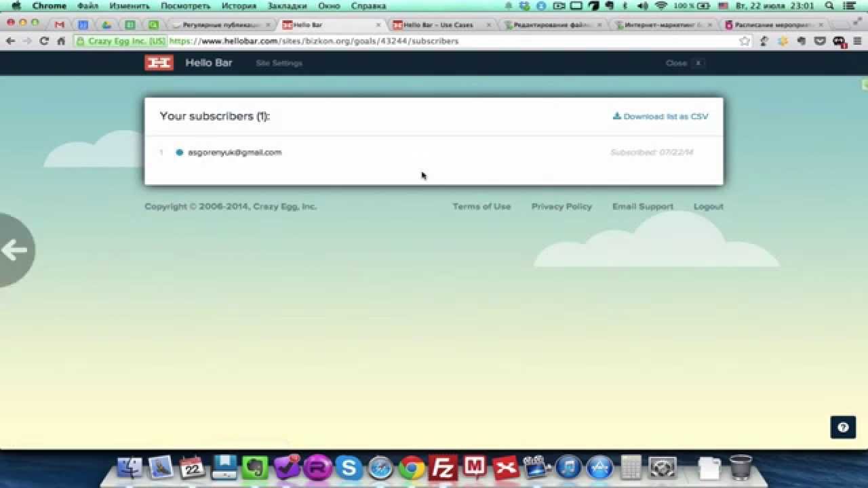
Task: Open help question mark widget
Action: (843, 427)
